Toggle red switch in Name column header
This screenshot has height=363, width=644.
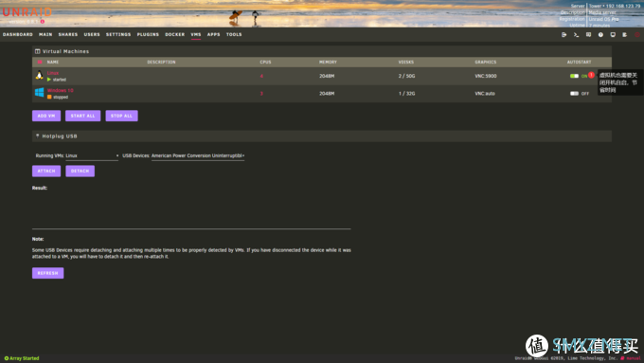coord(40,62)
